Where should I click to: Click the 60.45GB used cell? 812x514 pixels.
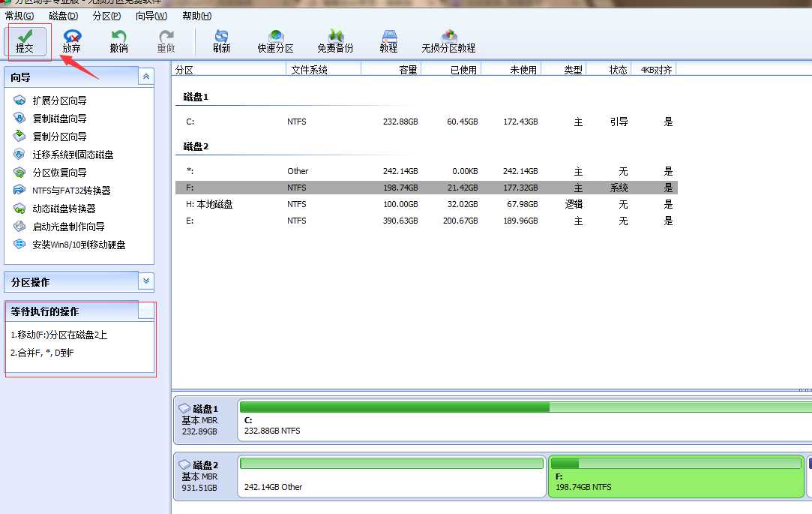[463, 122]
